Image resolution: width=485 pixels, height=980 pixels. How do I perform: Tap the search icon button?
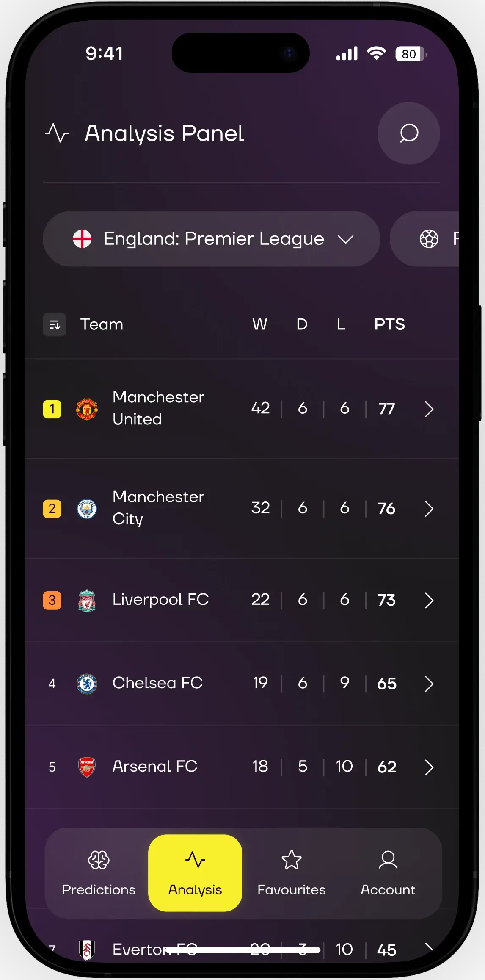pyautogui.click(x=408, y=133)
